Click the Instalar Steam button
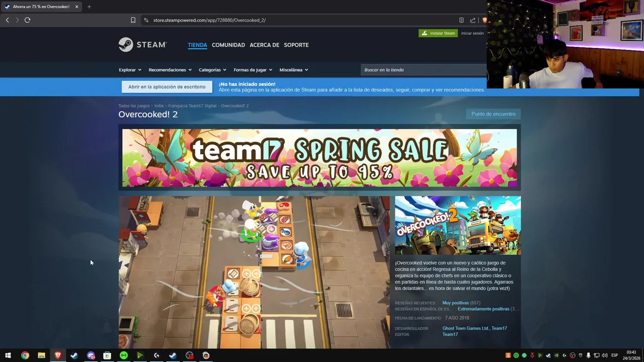644x362 pixels. point(438,33)
